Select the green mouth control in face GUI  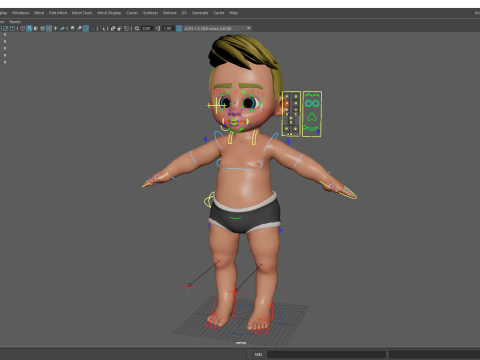tap(311, 128)
